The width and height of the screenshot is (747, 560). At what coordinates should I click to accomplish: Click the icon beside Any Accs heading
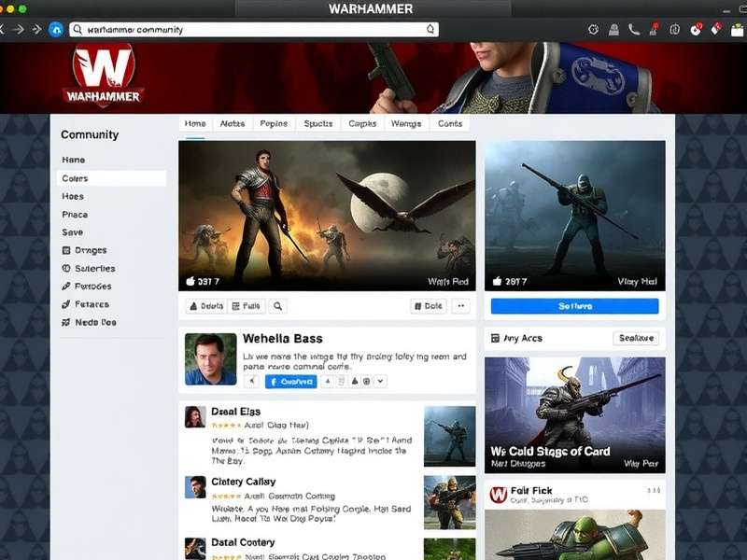(495, 338)
